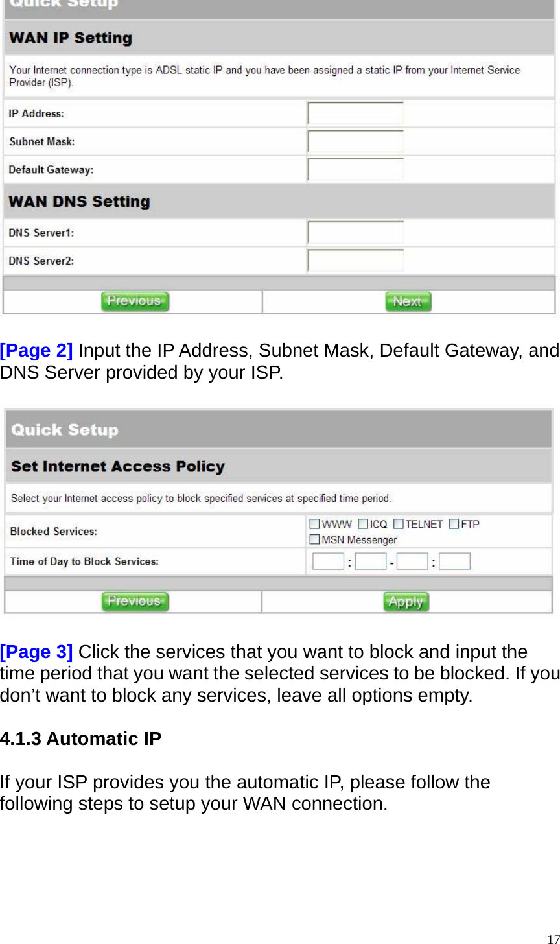Check the FTP blocking option
The height and width of the screenshot is (944, 560).
[454, 524]
